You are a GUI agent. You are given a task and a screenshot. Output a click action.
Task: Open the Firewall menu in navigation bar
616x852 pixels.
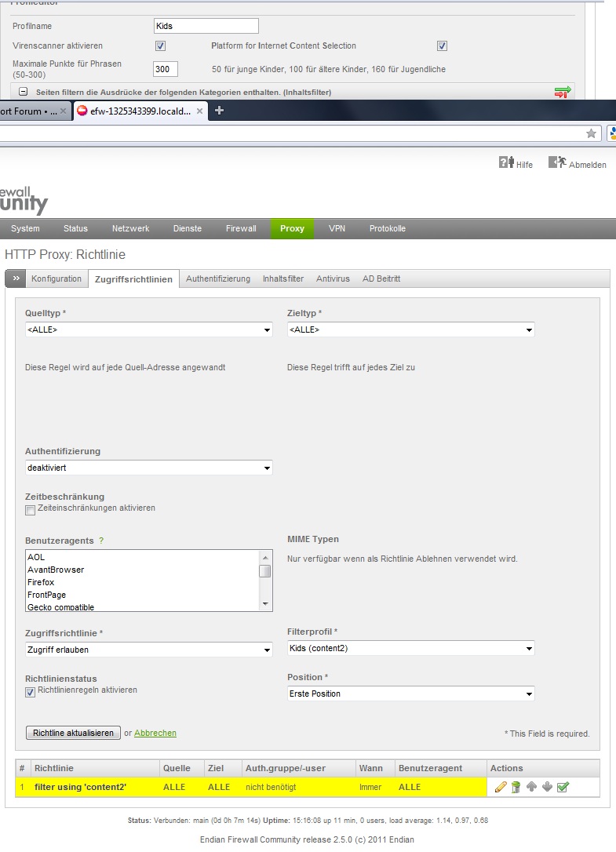pyautogui.click(x=241, y=228)
